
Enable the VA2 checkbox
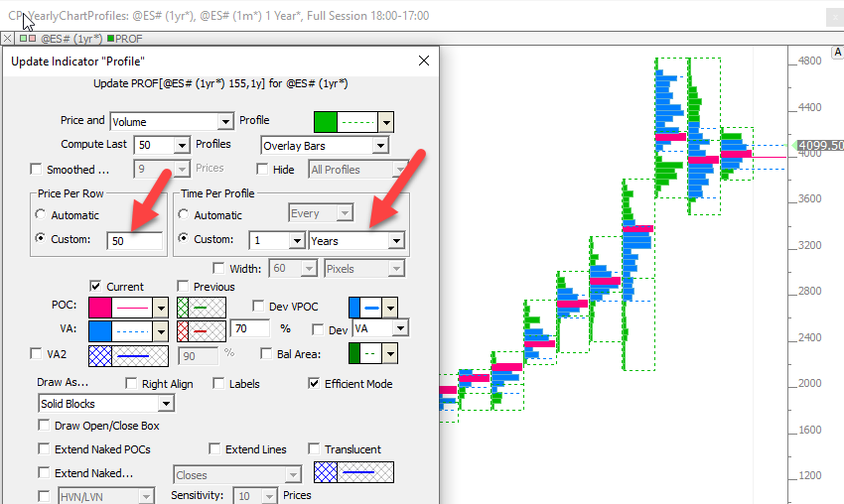36,353
